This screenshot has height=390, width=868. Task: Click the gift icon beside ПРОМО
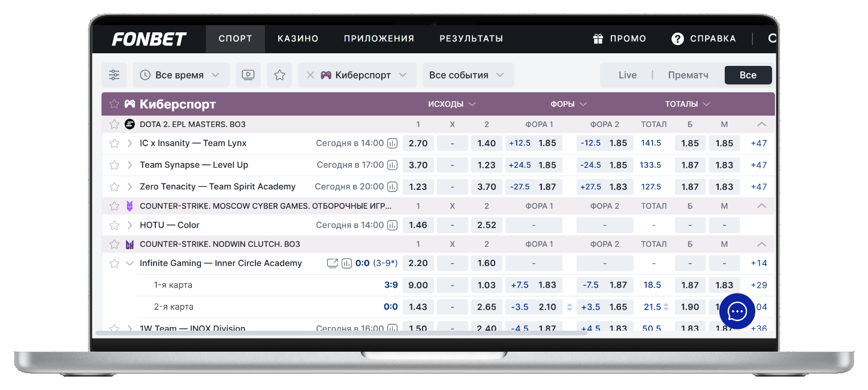(x=598, y=39)
